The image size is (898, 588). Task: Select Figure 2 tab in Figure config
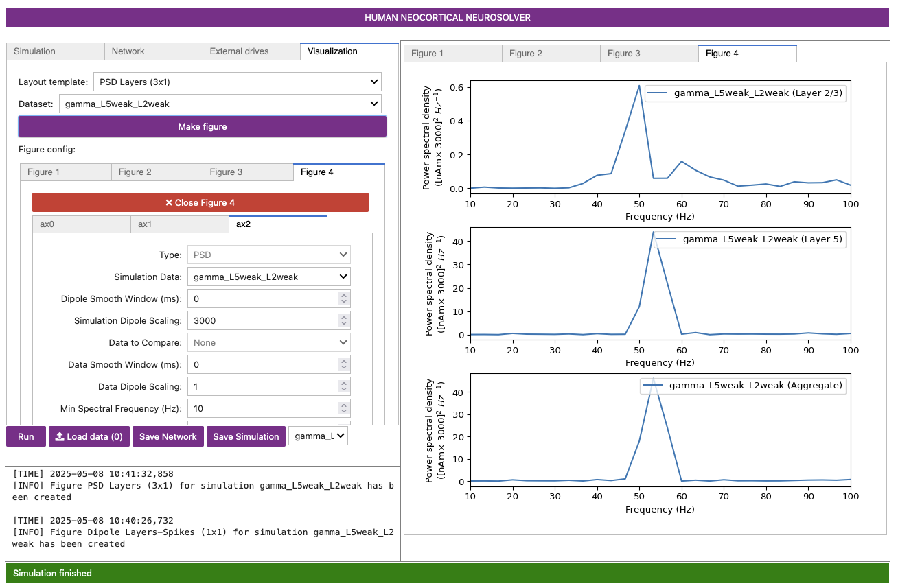click(x=157, y=172)
